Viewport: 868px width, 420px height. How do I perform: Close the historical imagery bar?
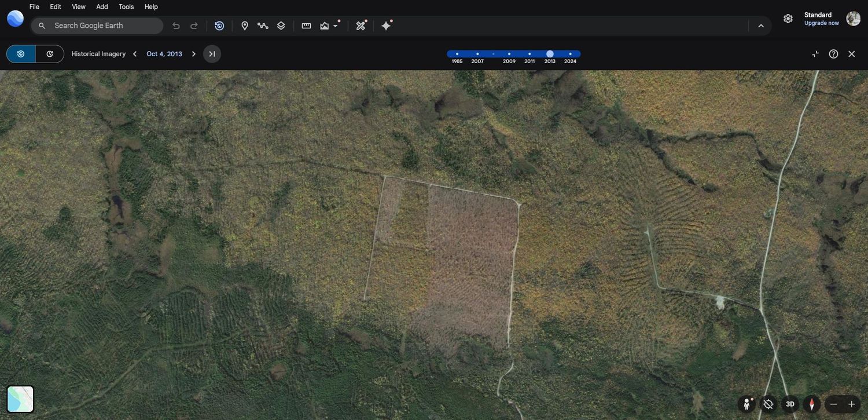[x=852, y=54]
